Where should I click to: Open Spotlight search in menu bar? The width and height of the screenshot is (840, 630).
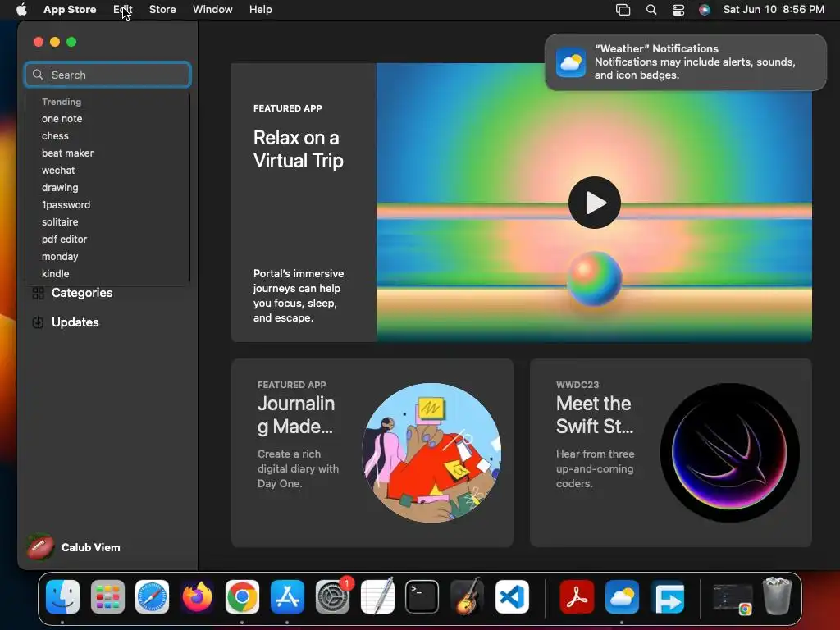click(651, 10)
